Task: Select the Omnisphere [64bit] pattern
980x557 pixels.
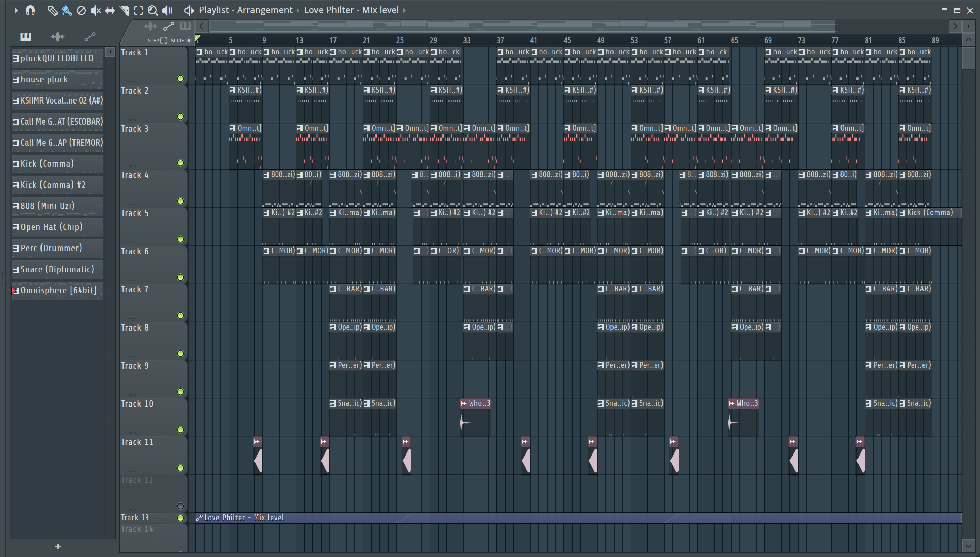Action: click(58, 290)
